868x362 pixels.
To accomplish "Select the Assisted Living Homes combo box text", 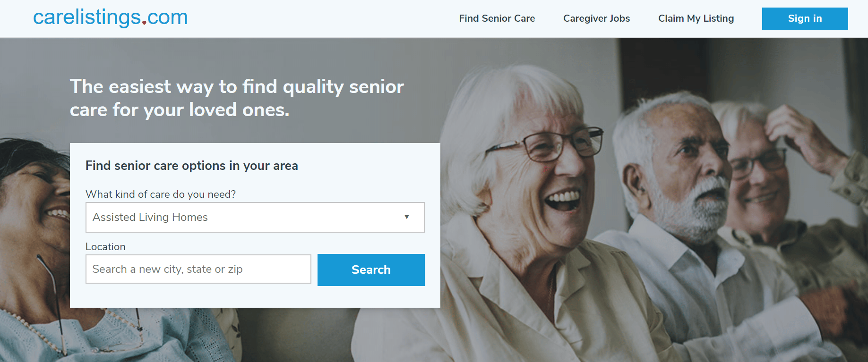I will pyautogui.click(x=150, y=217).
